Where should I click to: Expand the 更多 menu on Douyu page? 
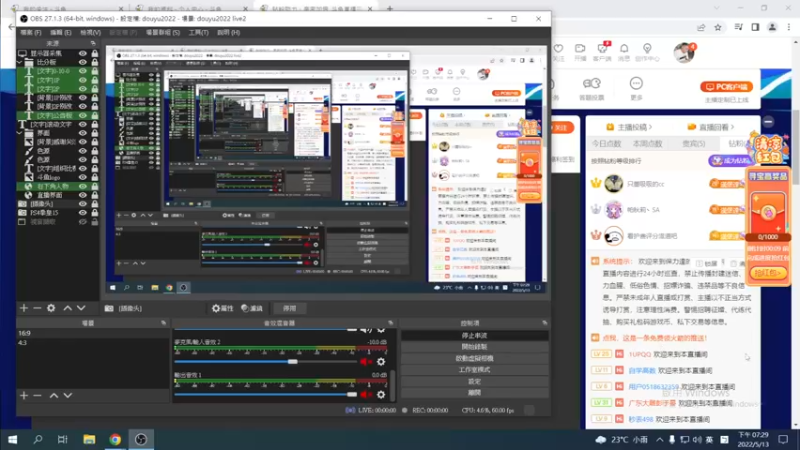(x=636, y=88)
